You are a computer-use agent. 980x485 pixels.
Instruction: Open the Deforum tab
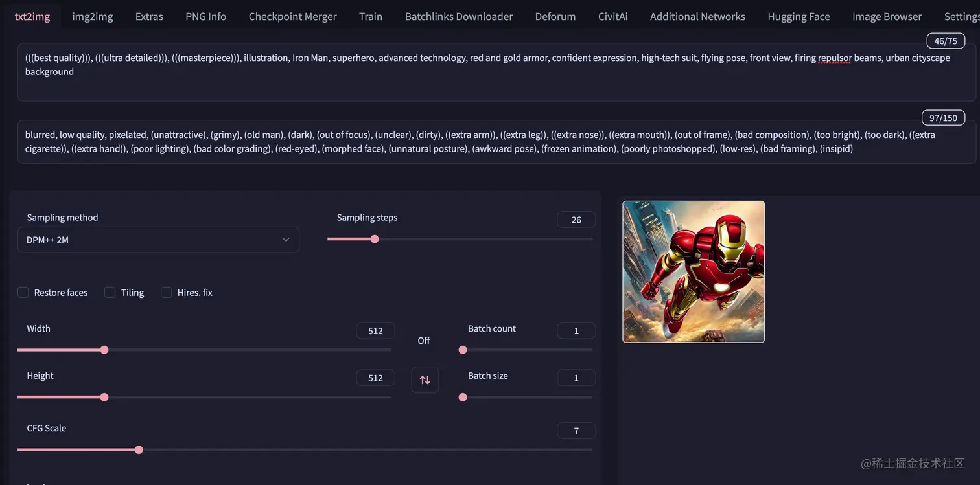(x=555, y=16)
